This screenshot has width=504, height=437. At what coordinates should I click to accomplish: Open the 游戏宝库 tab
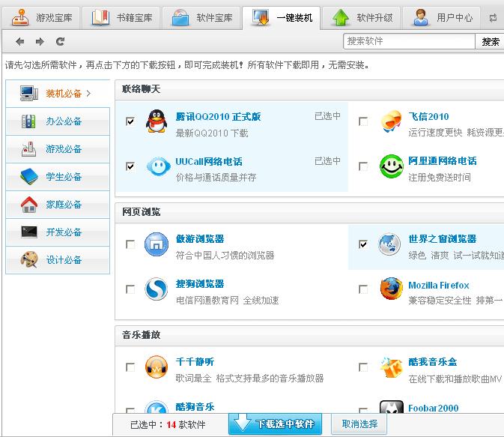click(x=41, y=18)
